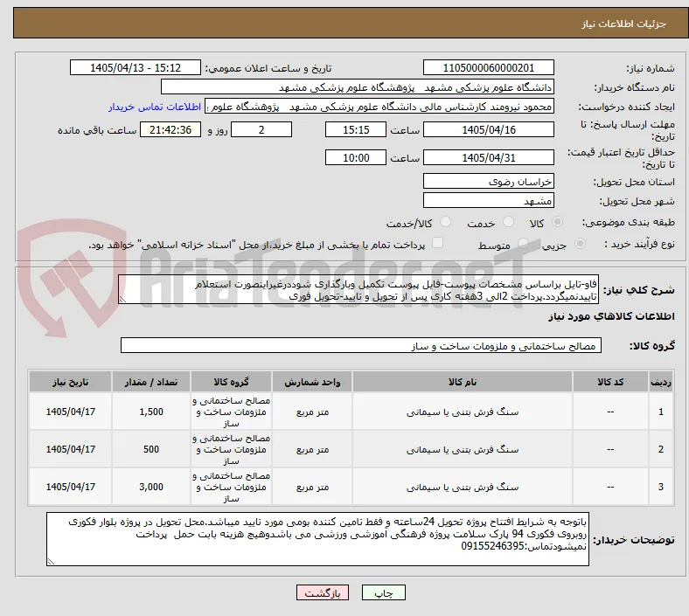Click quantity 500 in row 2
Screen dimensions: 689x616
(151, 449)
